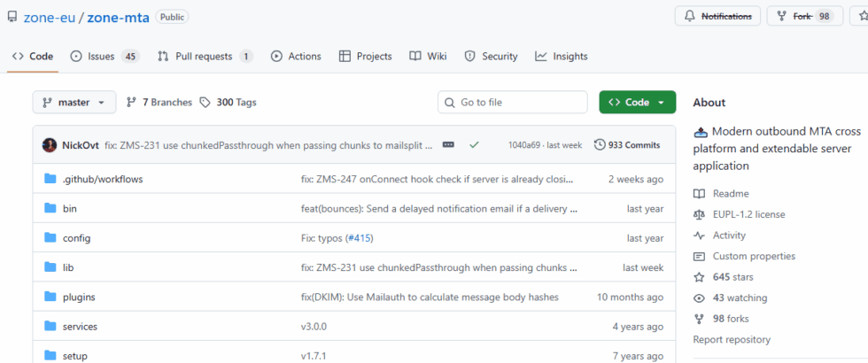Image resolution: width=868 pixels, height=363 pixels.
Task: Open commit message ellipsis details
Action: pyautogui.click(x=448, y=145)
